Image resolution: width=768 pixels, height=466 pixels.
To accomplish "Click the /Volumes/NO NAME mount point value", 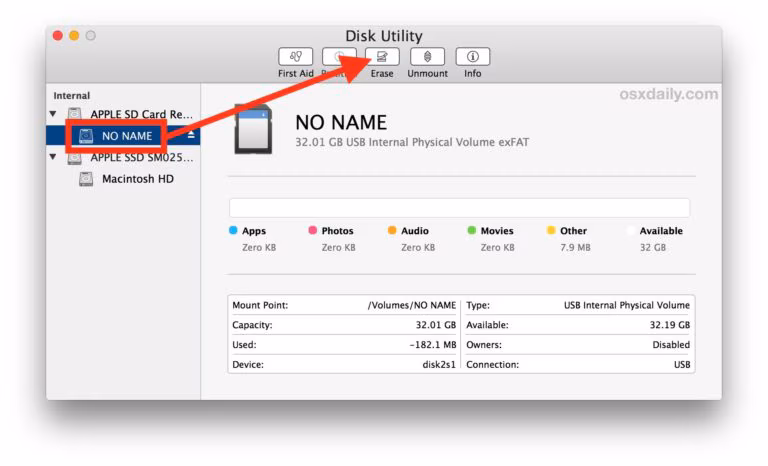I will click(411, 305).
